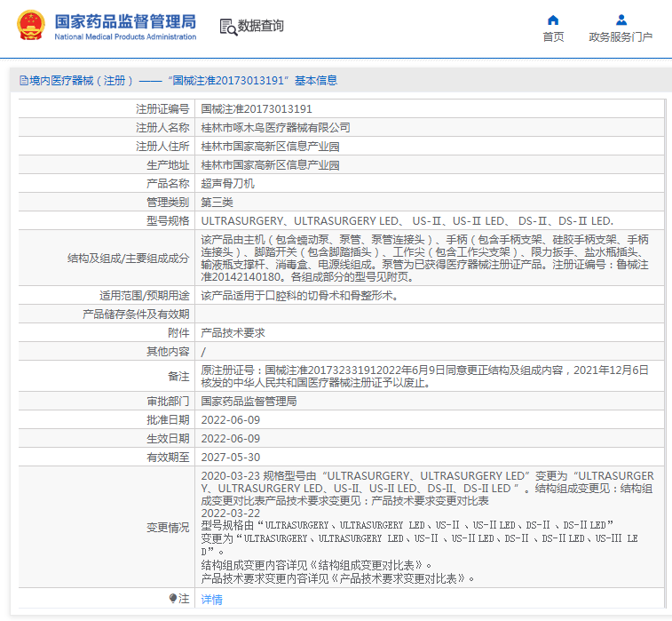Select registration value 国械注准20173013191 in table

pyautogui.click(x=257, y=109)
